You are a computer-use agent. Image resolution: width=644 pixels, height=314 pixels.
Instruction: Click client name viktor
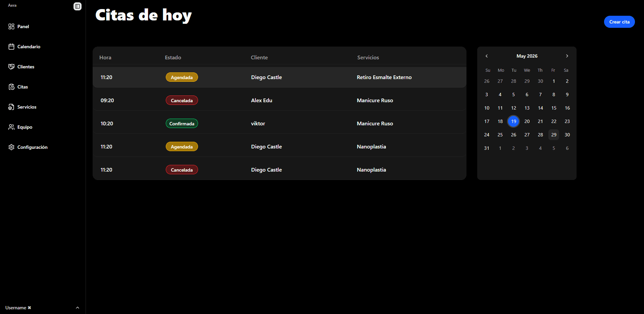point(258,124)
